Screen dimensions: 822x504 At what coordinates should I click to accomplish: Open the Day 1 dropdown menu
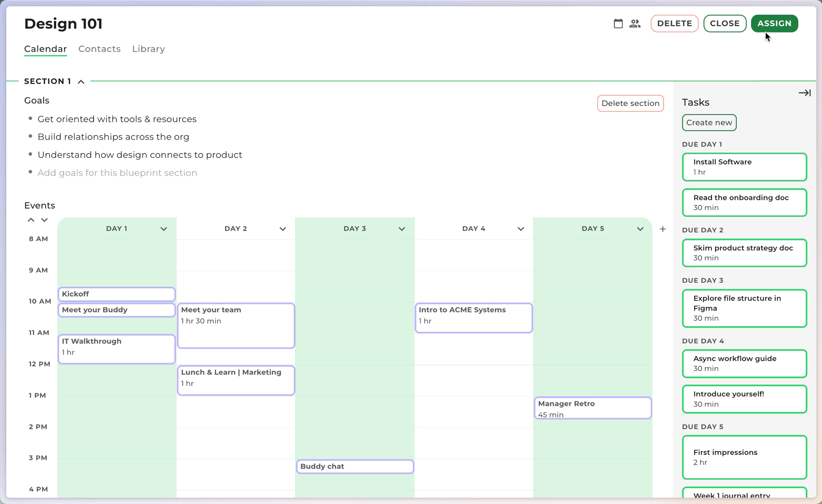(164, 229)
